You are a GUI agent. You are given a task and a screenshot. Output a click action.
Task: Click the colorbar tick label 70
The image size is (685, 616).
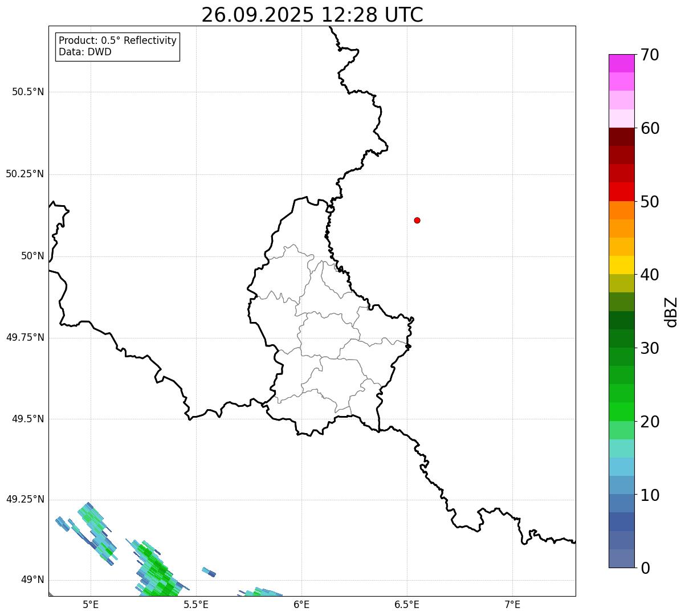click(x=650, y=55)
